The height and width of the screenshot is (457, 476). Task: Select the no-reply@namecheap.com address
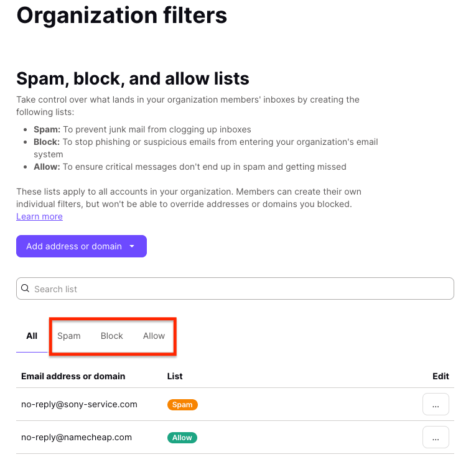point(77,437)
